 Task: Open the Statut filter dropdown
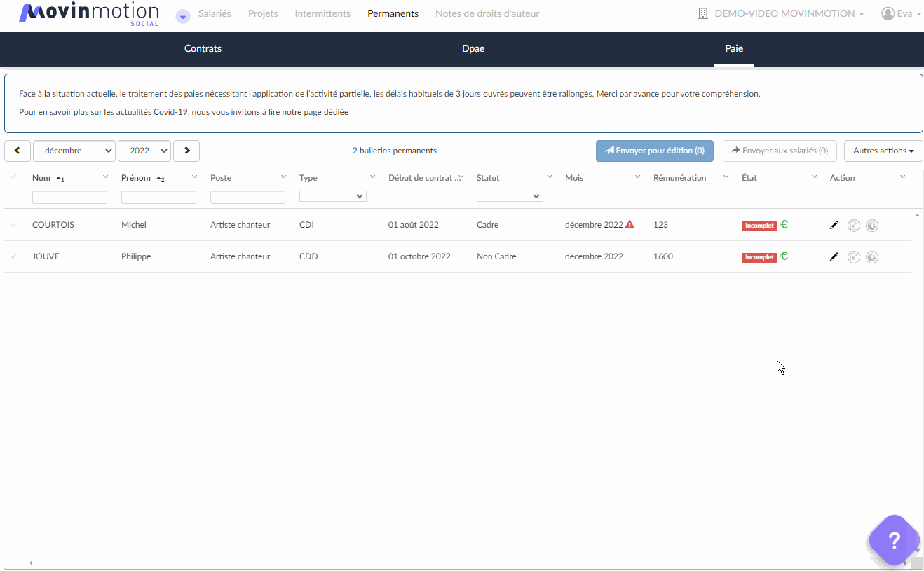(x=510, y=197)
